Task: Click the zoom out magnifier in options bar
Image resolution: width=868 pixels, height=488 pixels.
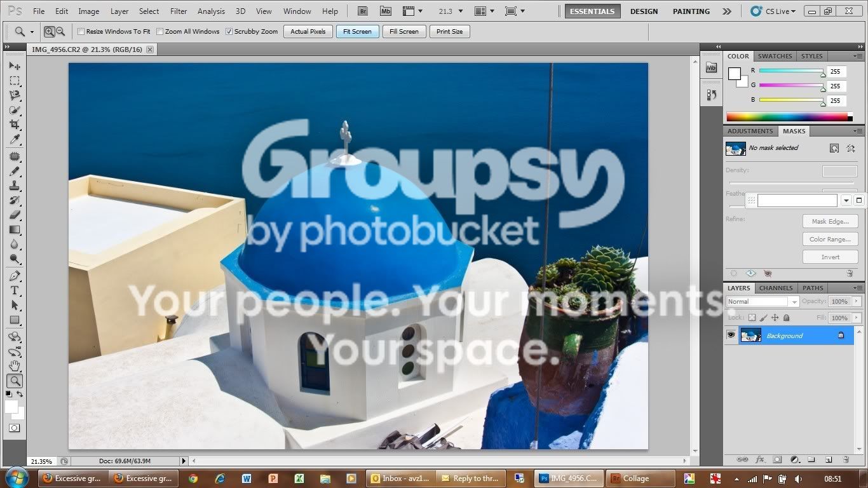Action: (x=60, y=31)
